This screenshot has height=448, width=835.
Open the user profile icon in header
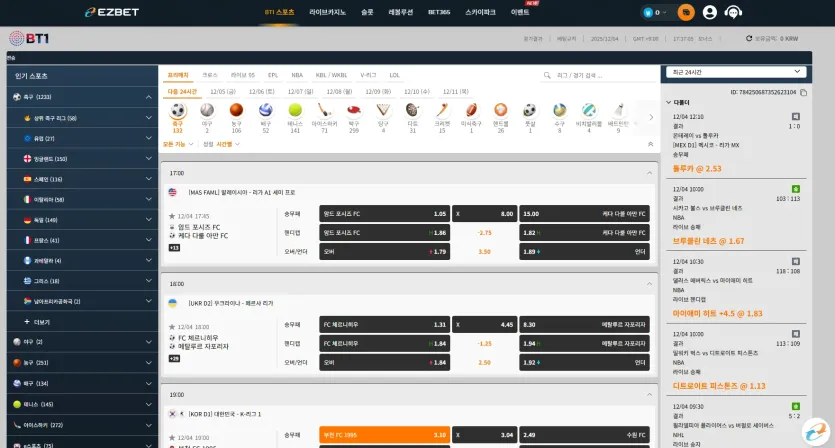tap(709, 12)
